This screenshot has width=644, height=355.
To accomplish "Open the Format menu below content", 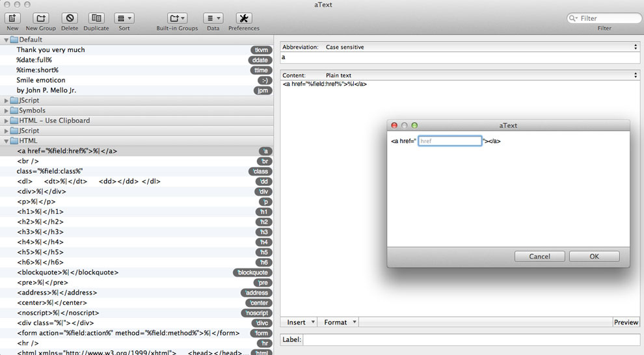I will point(338,322).
